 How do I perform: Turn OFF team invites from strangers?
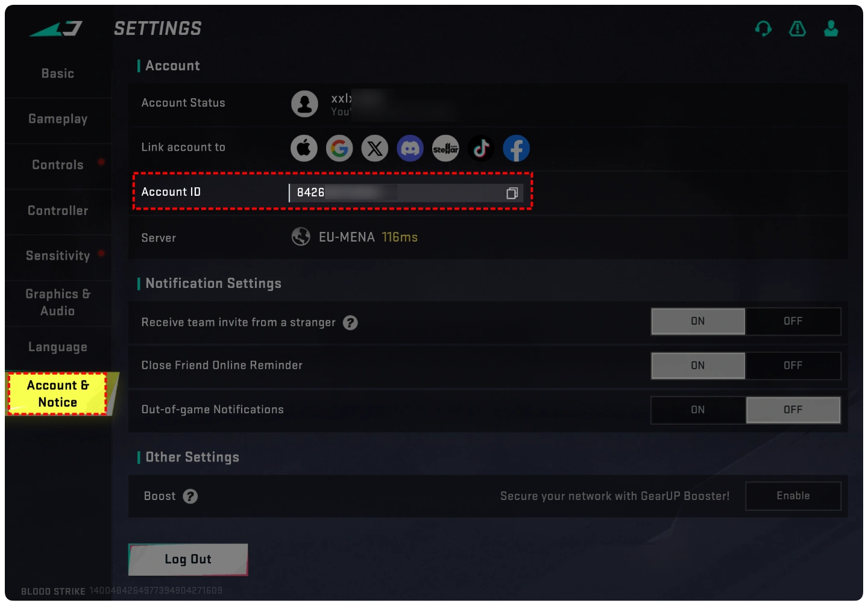(x=793, y=322)
